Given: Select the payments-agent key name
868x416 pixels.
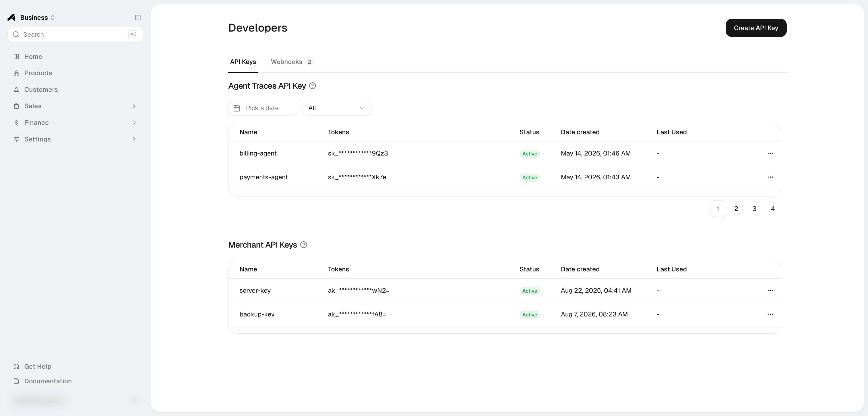Looking at the screenshot, I should coord(263,177).
